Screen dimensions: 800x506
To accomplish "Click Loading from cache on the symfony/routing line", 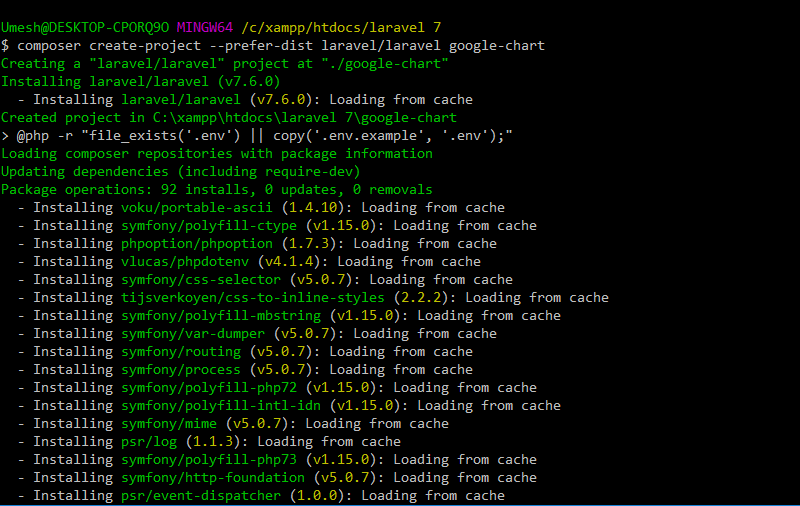I will tap(401, 352).
